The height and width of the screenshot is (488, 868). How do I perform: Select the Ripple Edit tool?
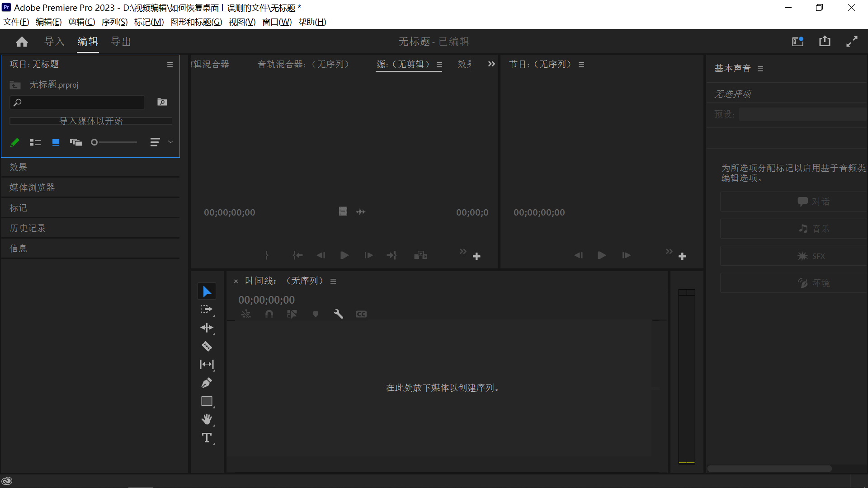click(207, 328)
